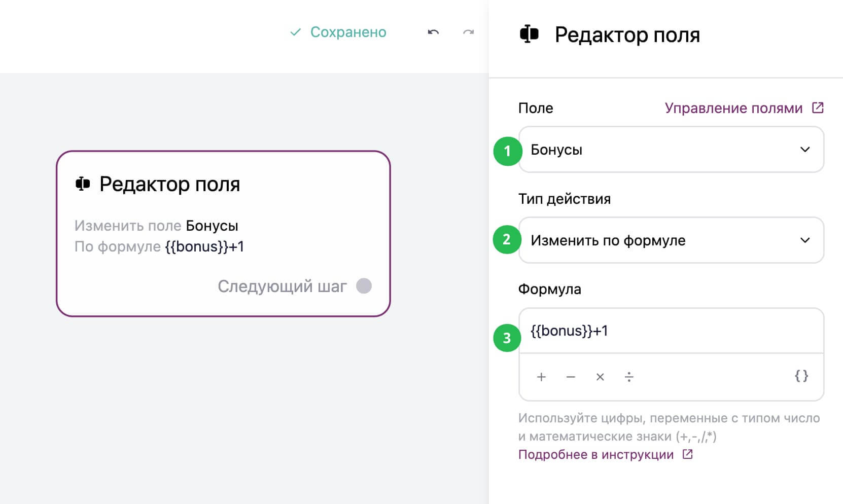Undo the last change
Image resolution: width=843 pixels, height=504 pixels.
(433, 32)
